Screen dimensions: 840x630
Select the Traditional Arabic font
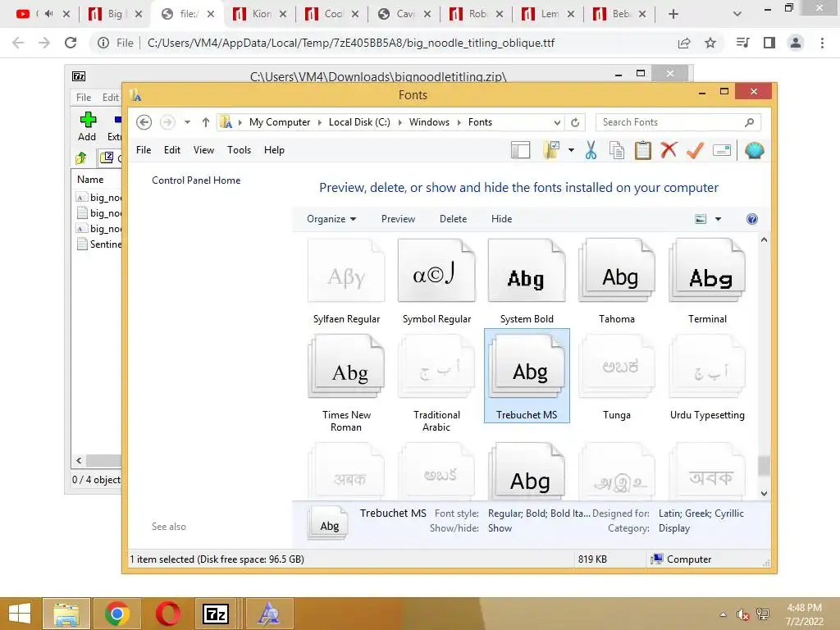pyautogui.click(x=436, y=382)
